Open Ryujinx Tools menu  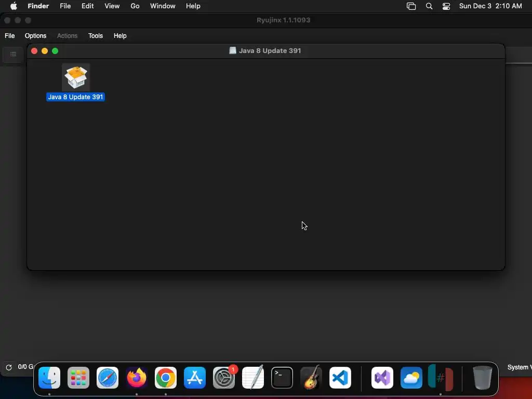tap(96, 36)
